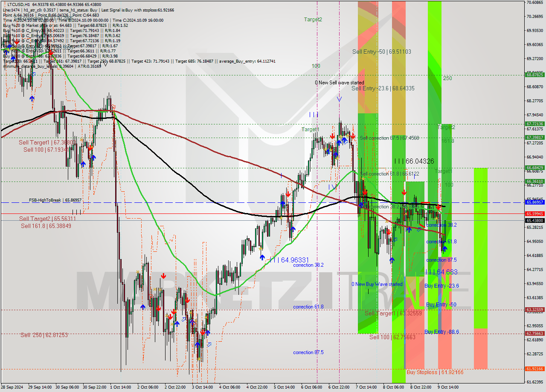Click the '5 Oct 14:00' time axis label
The width and height of the screenshot is (546, 392).
pyautogui.click(x=284, y=387)
